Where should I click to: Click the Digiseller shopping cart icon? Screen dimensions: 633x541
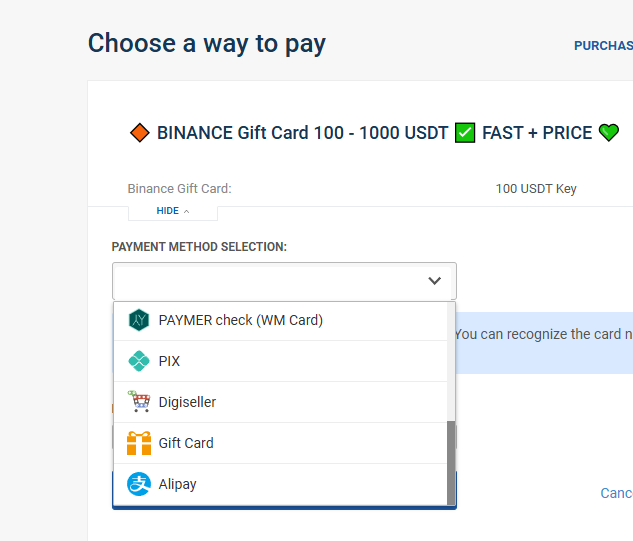tap(138, 402)
